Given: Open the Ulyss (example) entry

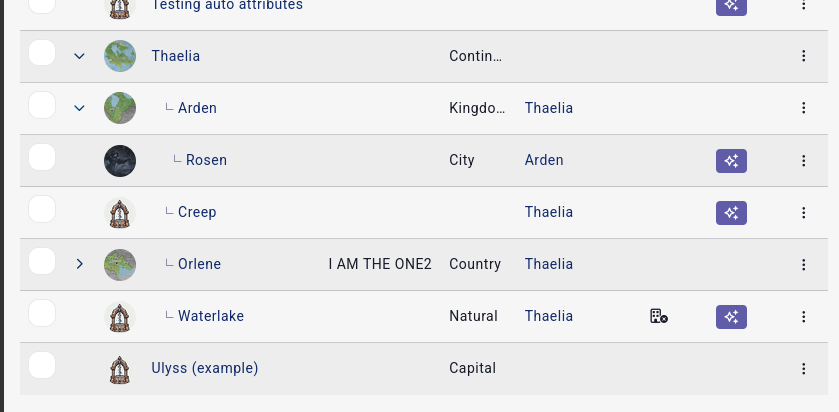Looking at the screenshot, I should [x=204, y=368].
